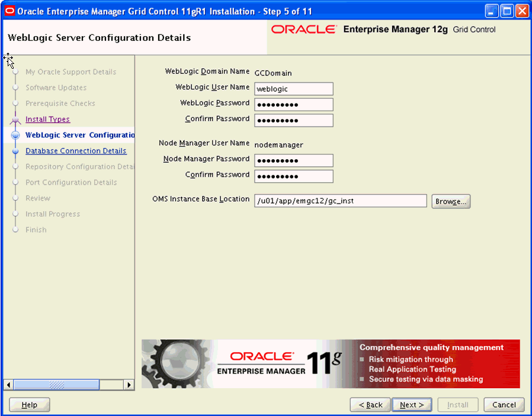Click the Review step label

(x=38, y=198)
